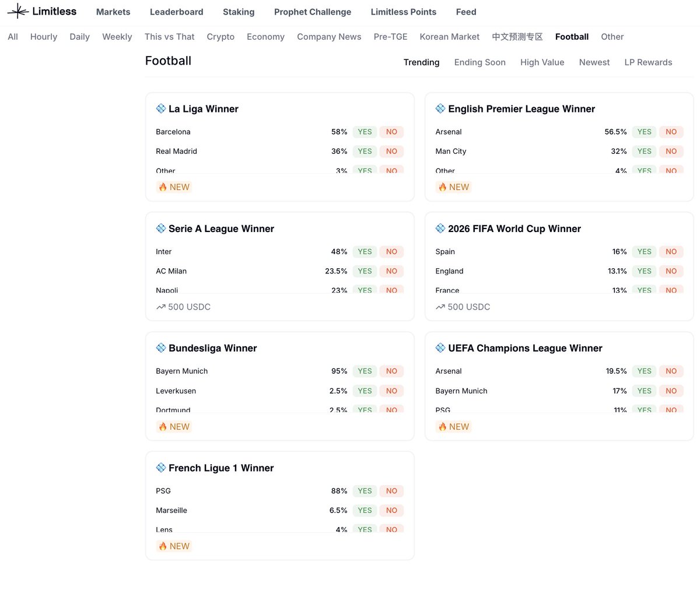Select the Economy category tab

click(x=265, y=37)
